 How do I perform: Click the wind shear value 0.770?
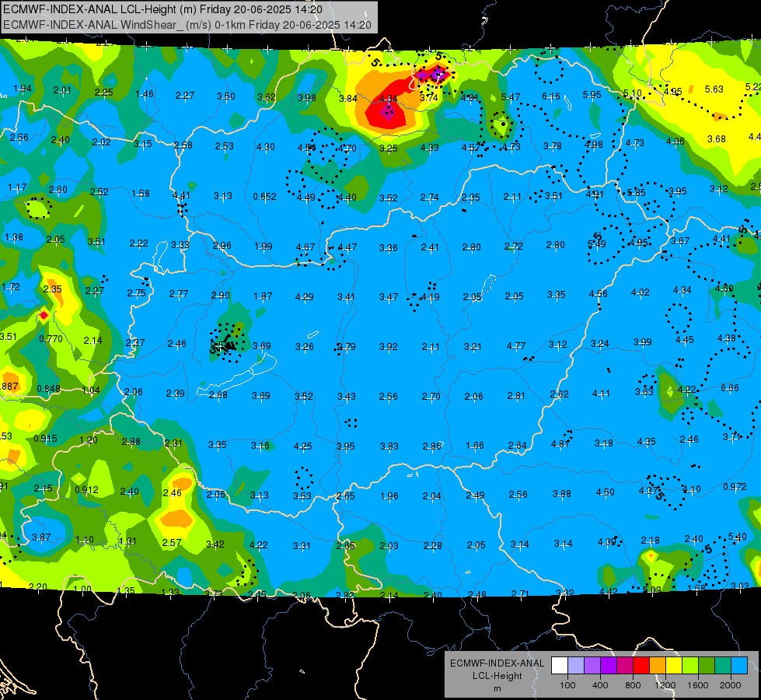click(x=51, y=339)
